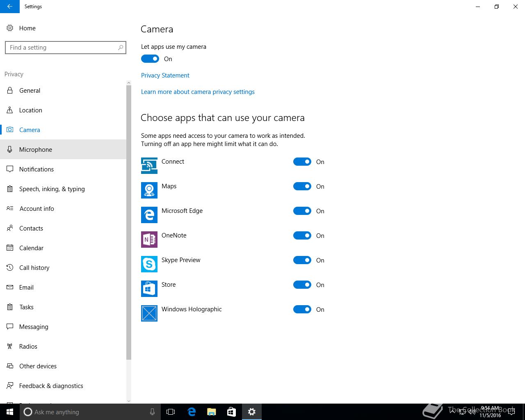Click the Calendar grid icon in the sidebar
Viewport: 525px width, 420px height.
(10, 248)
